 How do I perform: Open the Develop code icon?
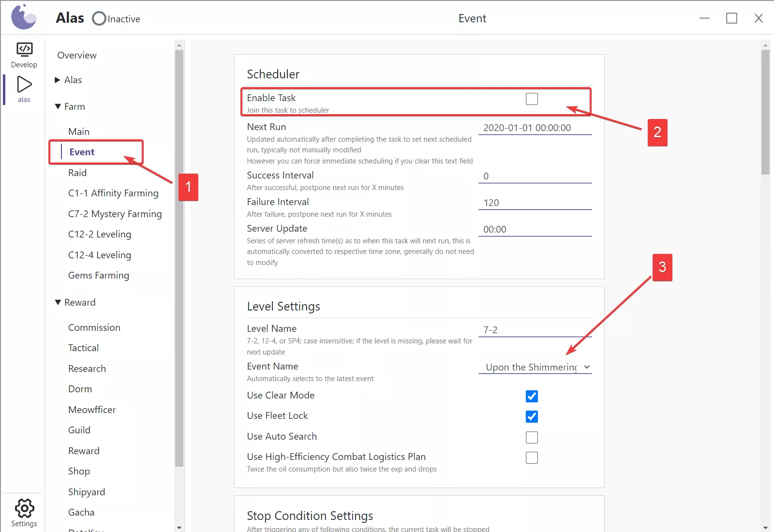(24, 50)
